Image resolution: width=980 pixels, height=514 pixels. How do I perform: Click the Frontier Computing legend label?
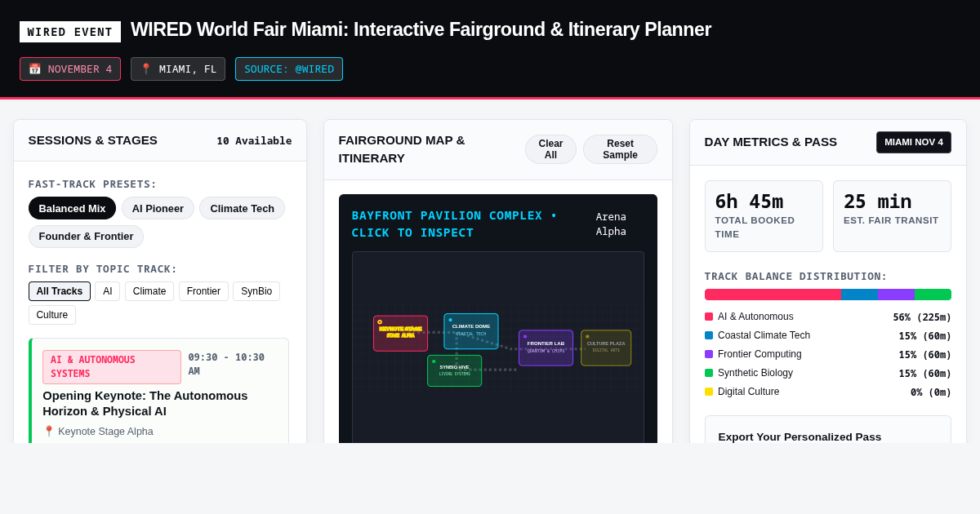(x=759, y=354)
